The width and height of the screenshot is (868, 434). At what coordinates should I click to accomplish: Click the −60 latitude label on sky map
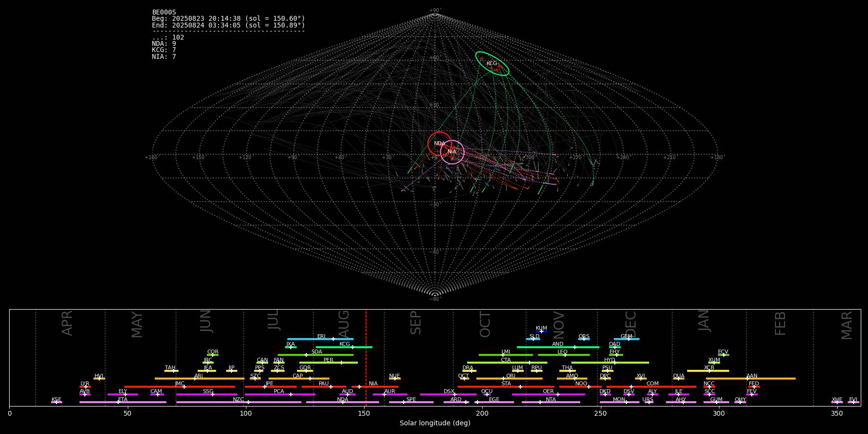[435, 252]
